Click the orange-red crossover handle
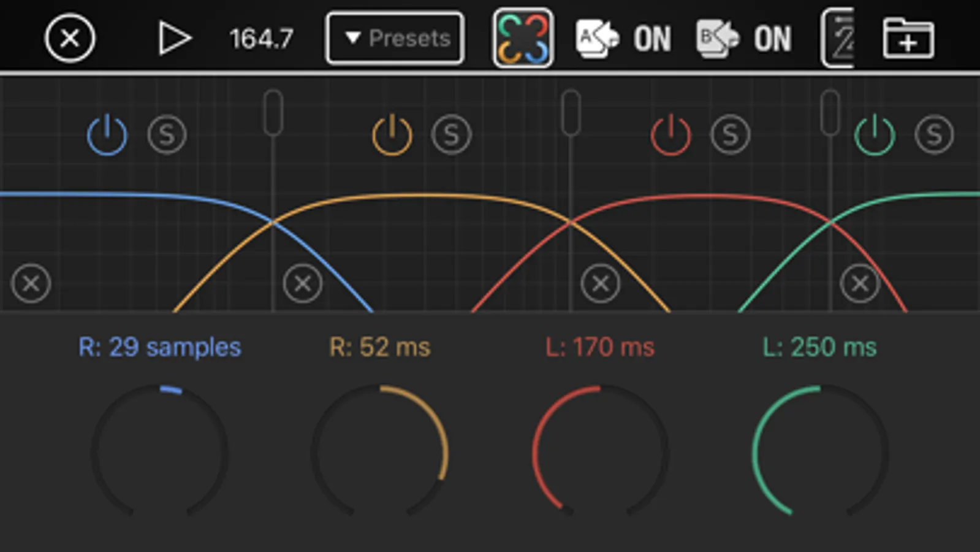Viewport: 980px width, 552px height. coord(571,112)
